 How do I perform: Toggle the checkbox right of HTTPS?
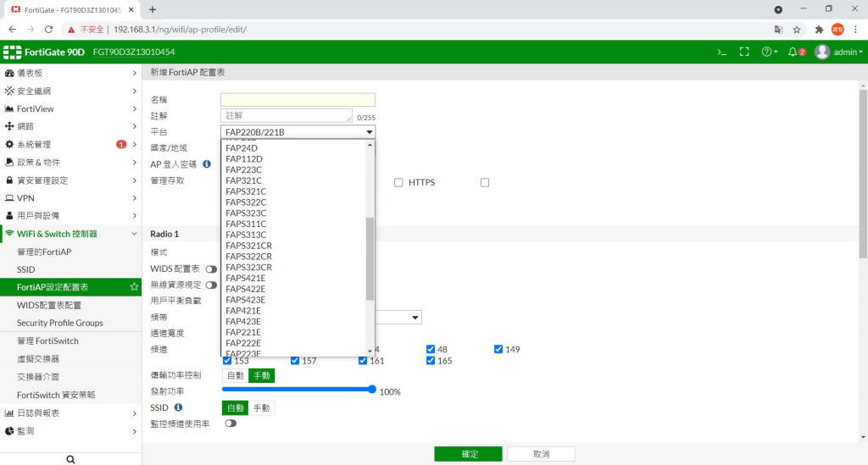[484, 182]
